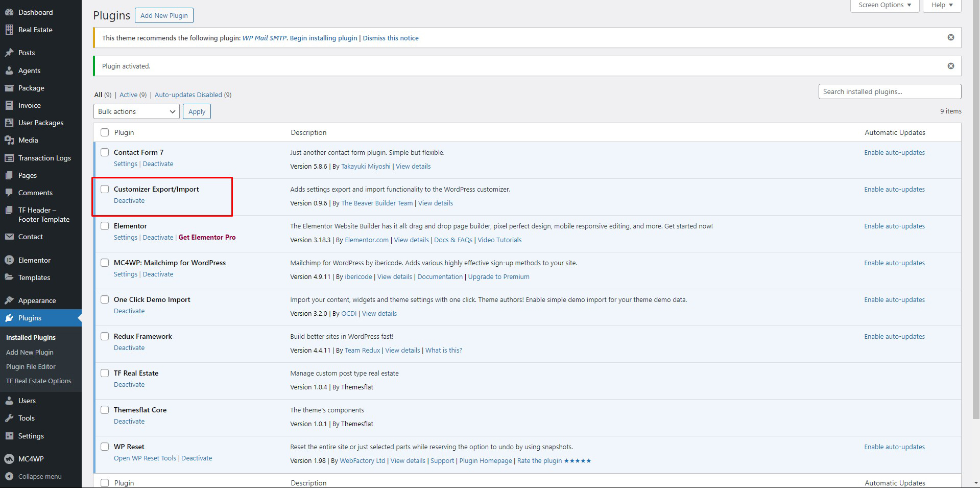This screenshot has height=488, width=980.
Task: Dismiss the WP Mail SMTP notice with X icon
Action: pos(951,37)
